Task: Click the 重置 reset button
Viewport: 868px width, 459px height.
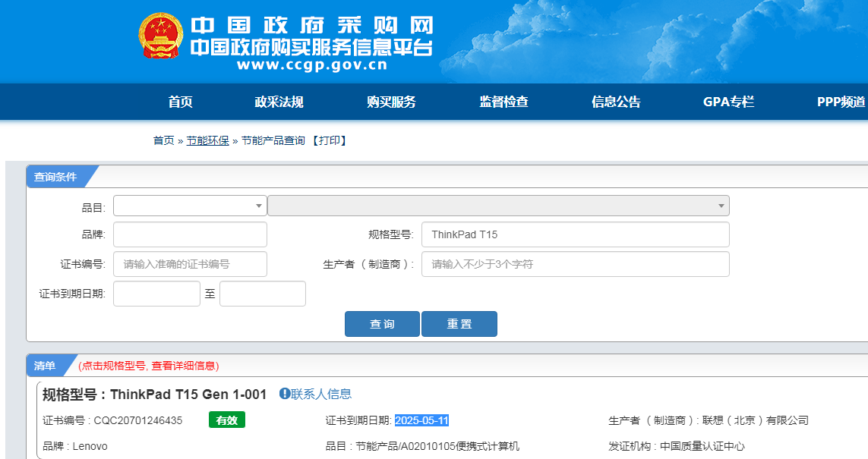Action: 459,324
